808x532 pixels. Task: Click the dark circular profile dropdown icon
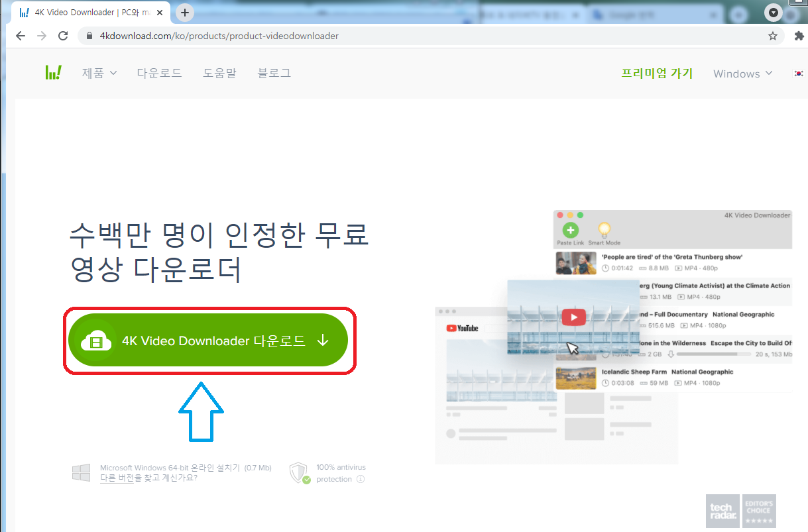(x=773, y=13)
